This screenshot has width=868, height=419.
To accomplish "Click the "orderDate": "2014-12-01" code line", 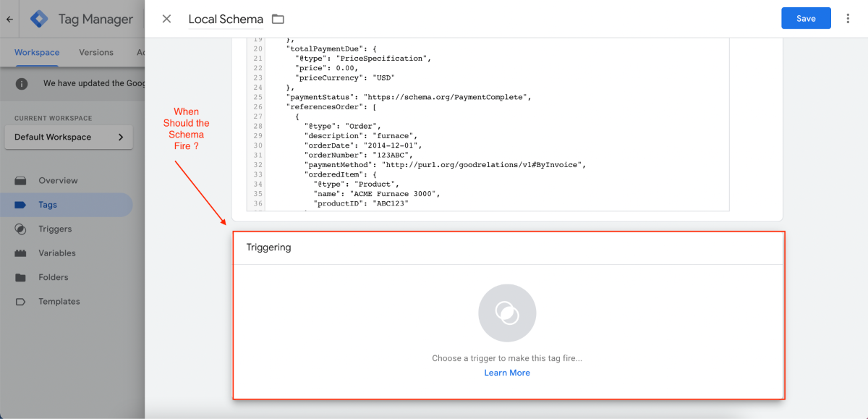I will 362,145.
